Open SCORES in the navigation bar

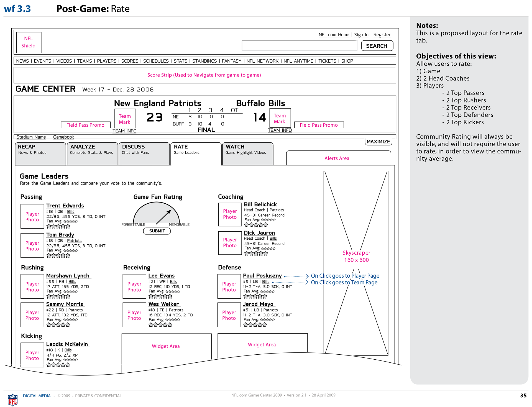click(130, 61)
